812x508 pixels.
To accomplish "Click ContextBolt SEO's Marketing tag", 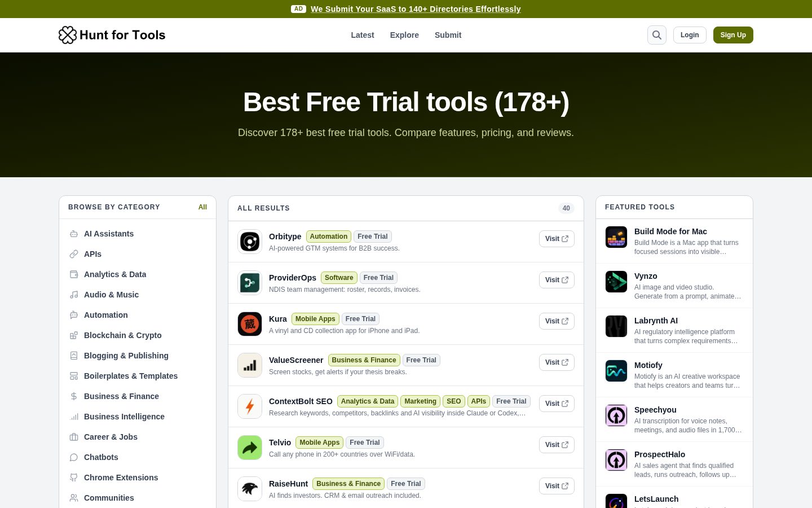I will (420, 401).
